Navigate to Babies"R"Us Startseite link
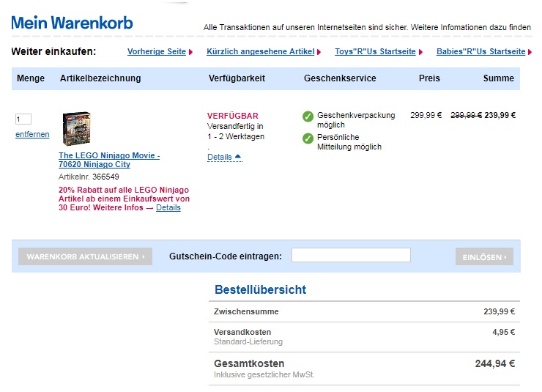Viewport: 542px width, 392px height. coord(480,52)
